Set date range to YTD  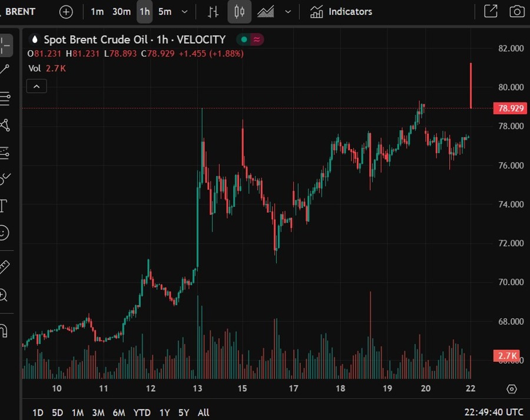(142, 412)
